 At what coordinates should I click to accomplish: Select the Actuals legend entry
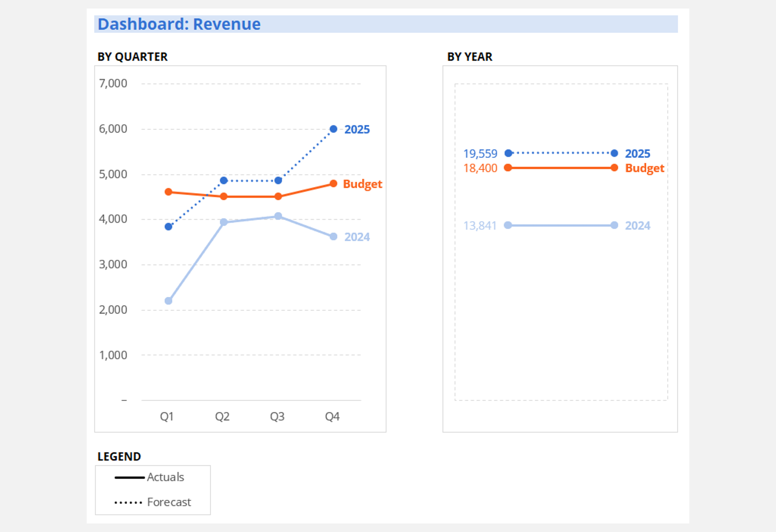[166, 477]
